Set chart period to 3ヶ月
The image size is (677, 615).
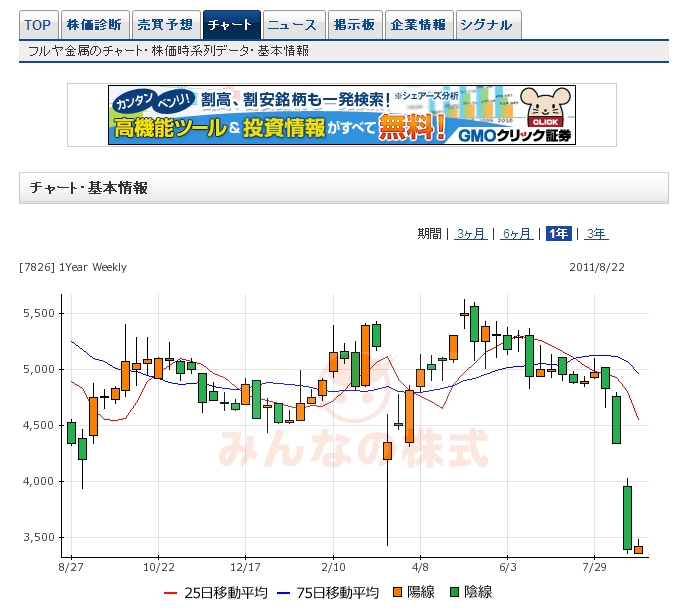(x=471, y=234)
